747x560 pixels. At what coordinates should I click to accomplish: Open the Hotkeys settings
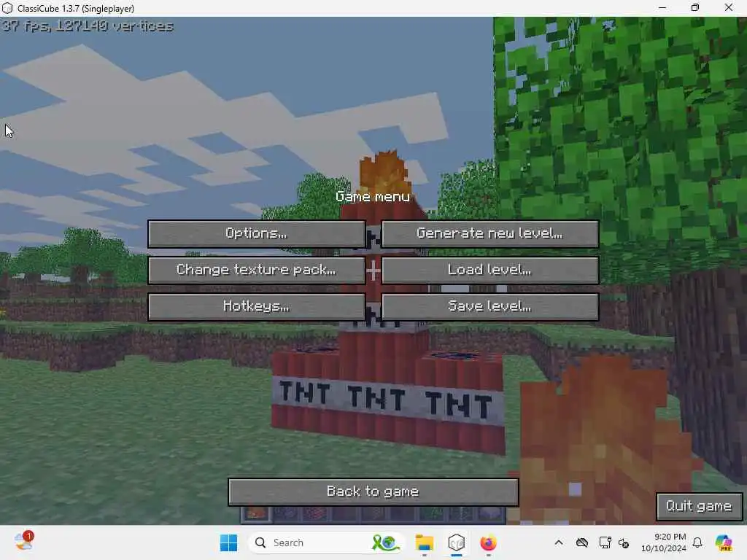coord(256,306)
